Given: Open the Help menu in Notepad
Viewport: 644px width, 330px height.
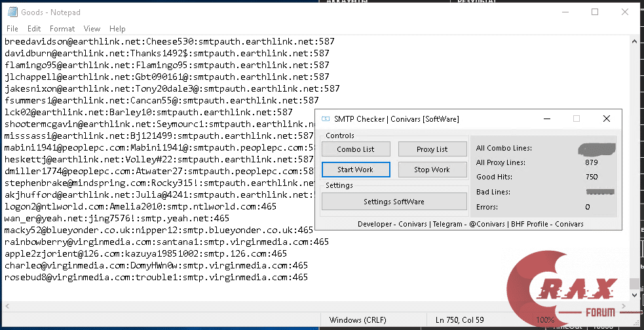Looking at the screenshot, I should tap(117, 29).
